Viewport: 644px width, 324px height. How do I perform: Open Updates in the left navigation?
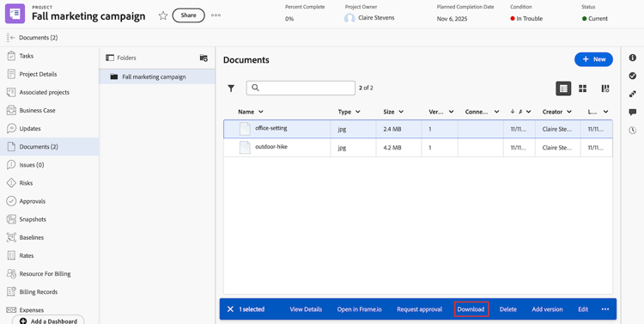tap(49, 128)
